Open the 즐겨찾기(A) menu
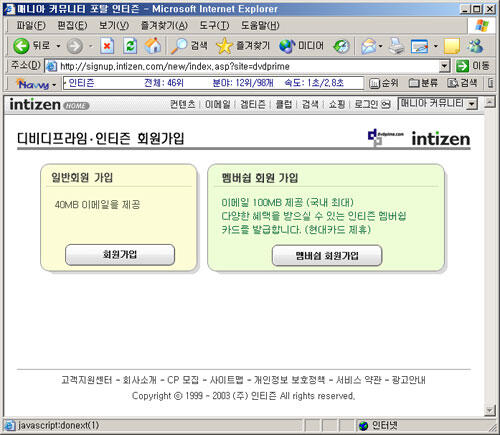The width and height of the screenshot is (500, 435). (x=164, y=25)
